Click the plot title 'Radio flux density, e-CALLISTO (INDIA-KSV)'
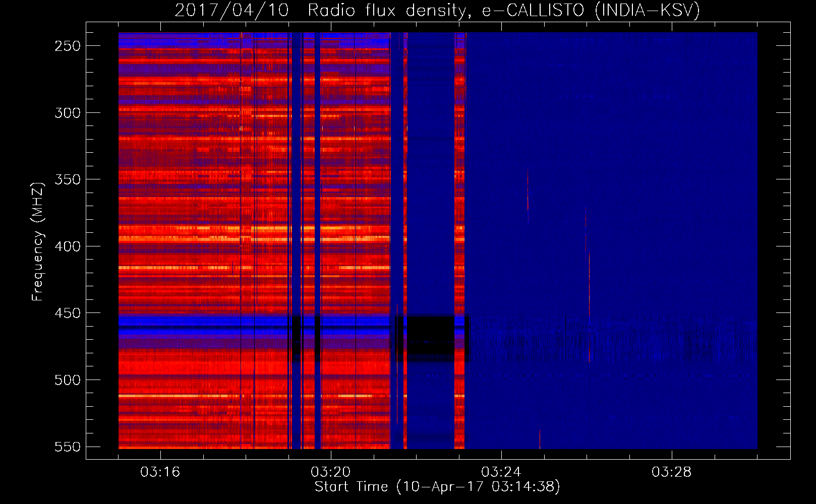The width and height of the screenshot is (816, 504). (504, 10)
